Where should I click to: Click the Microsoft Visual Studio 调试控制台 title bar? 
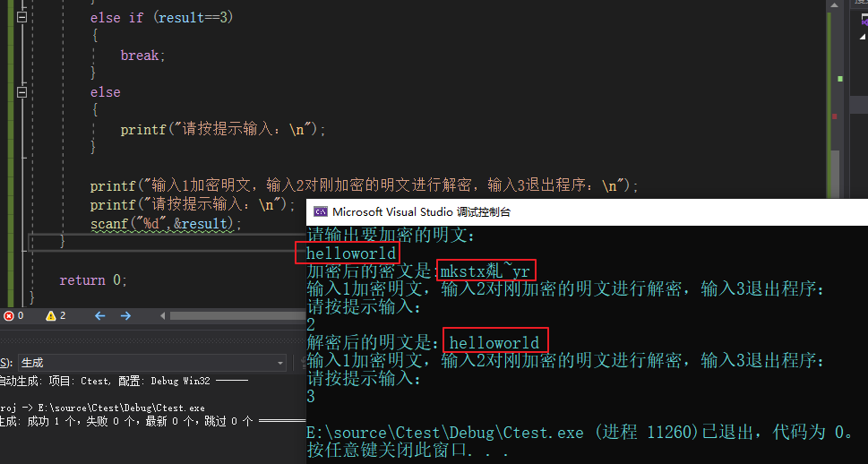[587, 211]
